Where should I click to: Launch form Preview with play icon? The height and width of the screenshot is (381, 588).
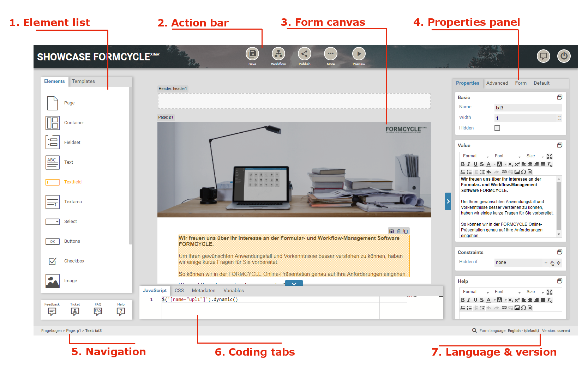pyautogui.click(x=359, y=54)
